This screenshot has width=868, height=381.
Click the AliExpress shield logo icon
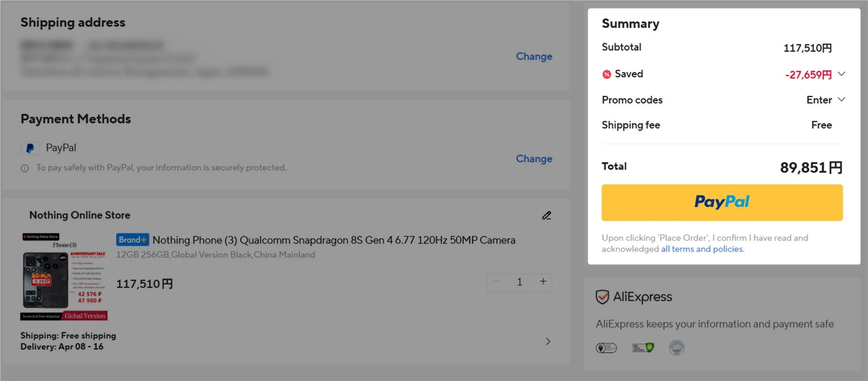(602, 297)
